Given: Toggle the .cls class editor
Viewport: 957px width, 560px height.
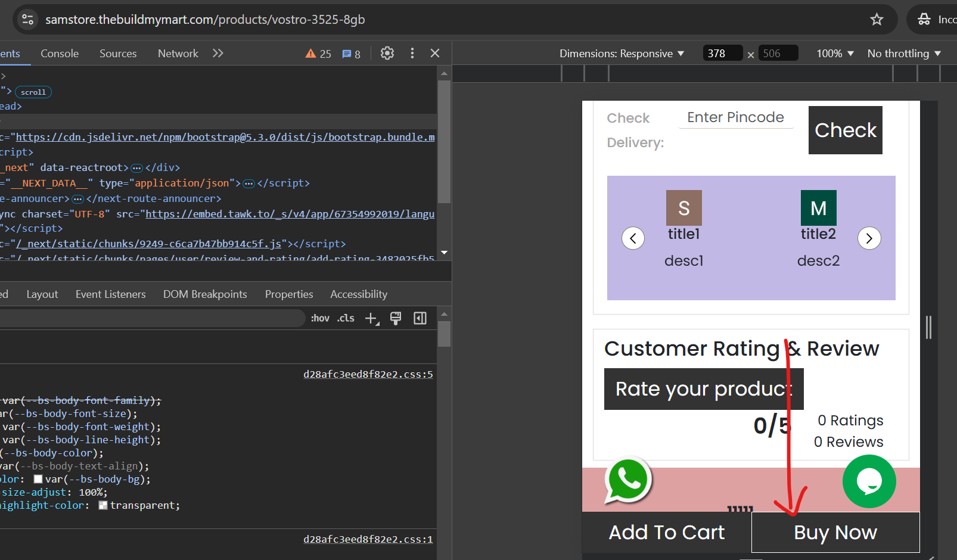Looking at the screenshot, I should coord(346,318).
